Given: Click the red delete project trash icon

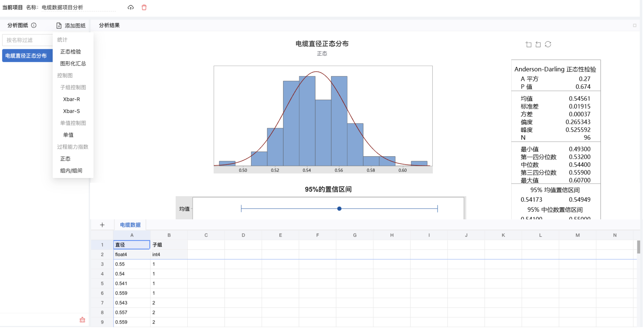Looking at the screenshot, I should click(144, 7).
